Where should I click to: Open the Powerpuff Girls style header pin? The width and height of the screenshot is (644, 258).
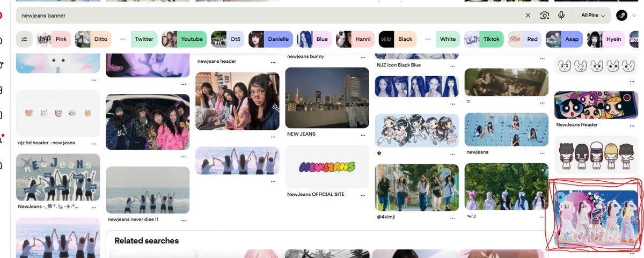(596, 105)
